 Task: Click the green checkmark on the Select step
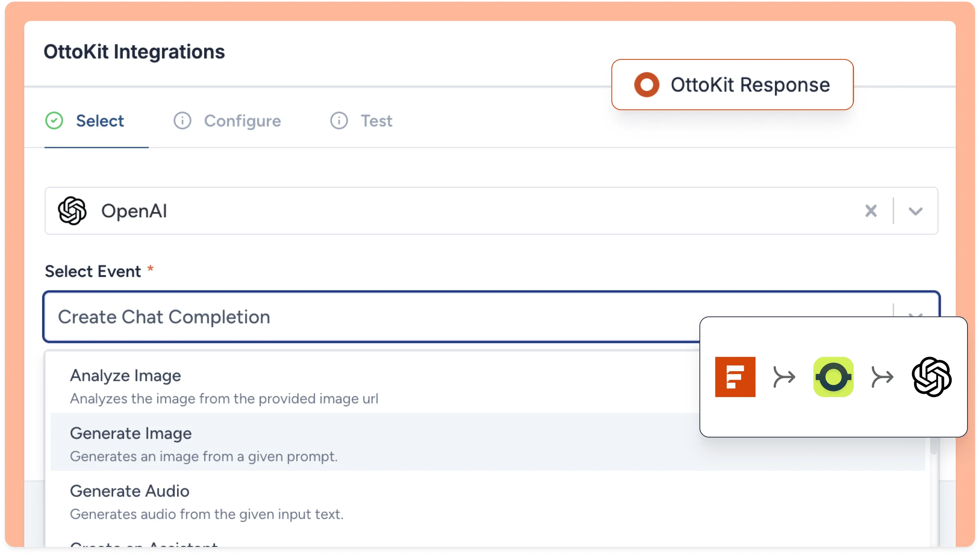tap(54, 120)
